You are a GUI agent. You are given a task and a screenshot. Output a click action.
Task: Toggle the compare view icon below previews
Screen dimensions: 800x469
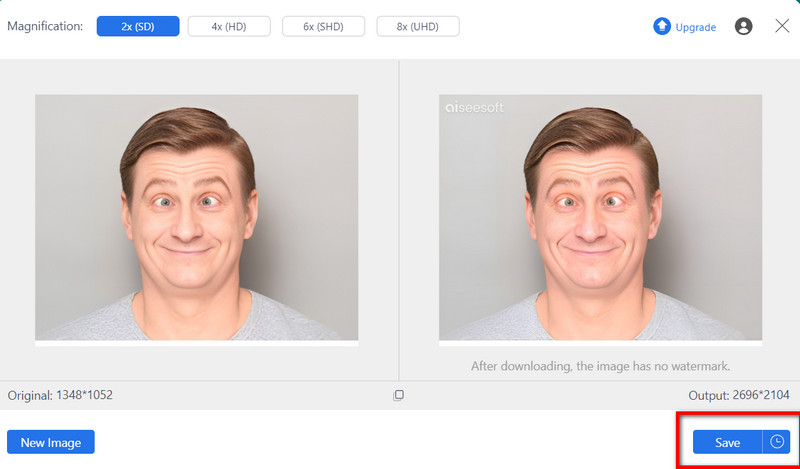(398, 395)
